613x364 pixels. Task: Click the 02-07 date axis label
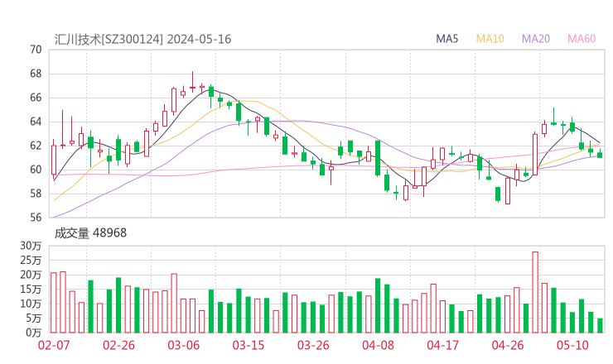click(x=54, y=345)
